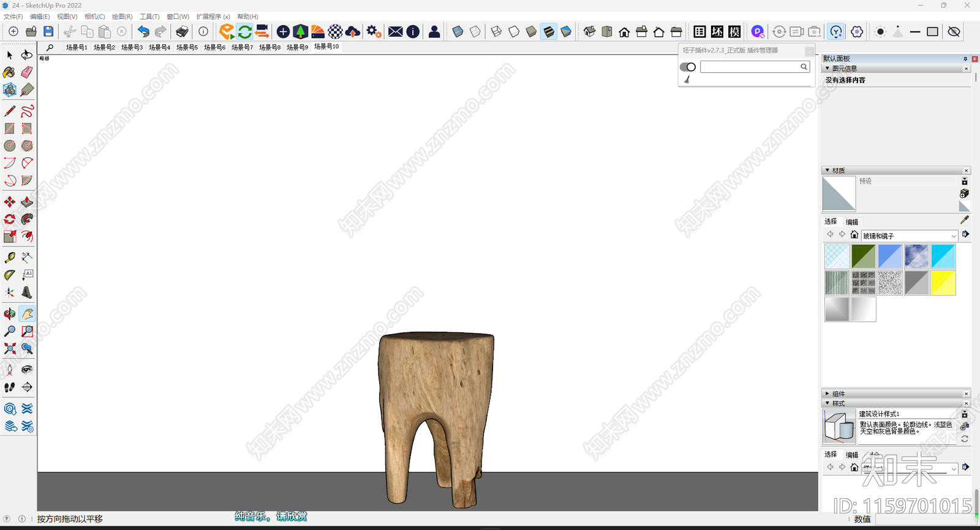Click the black 模 plugin icon
Viewport: 980px width, 530px height.
coord(735,31)
